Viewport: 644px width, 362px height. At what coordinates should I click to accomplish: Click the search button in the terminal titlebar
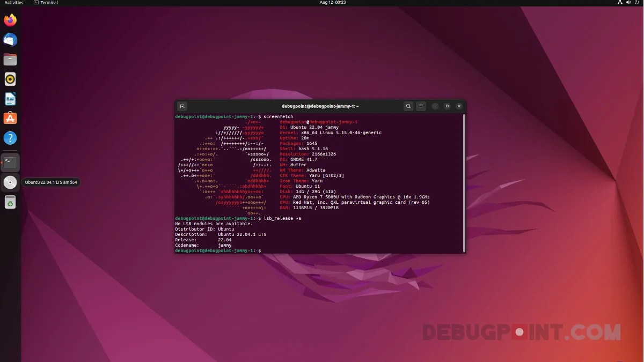point(408,106)
